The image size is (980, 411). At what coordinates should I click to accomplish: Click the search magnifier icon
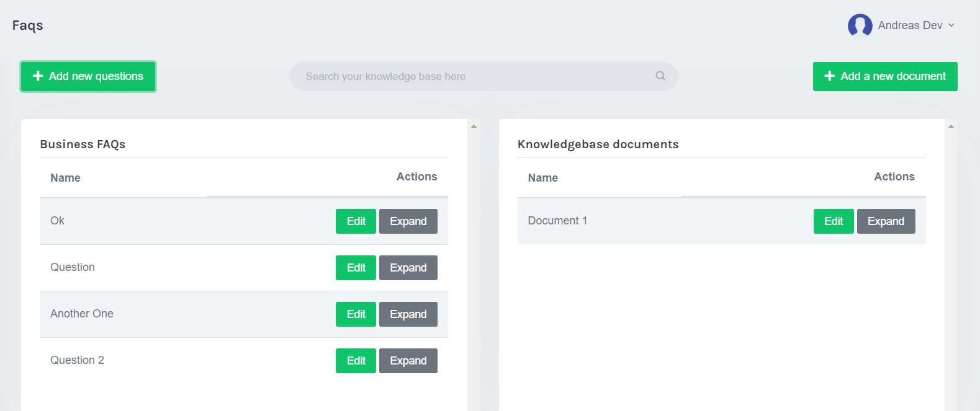(660, 76)
